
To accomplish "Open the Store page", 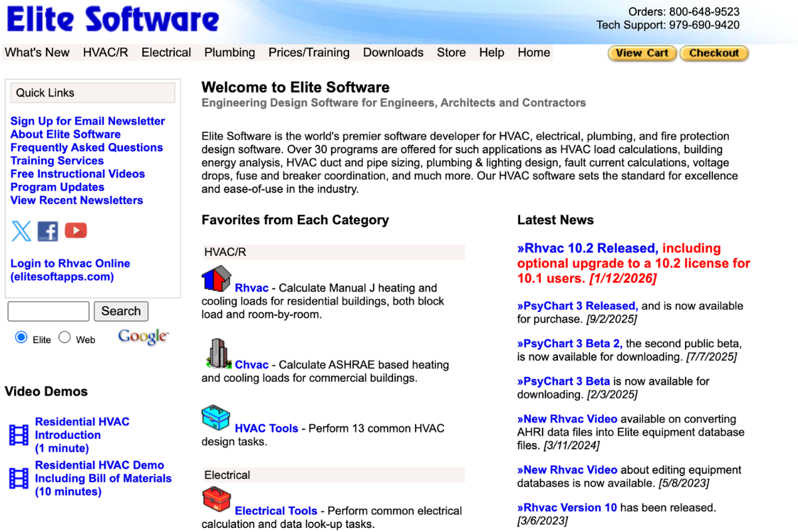I will pyautogui.click(x=451, y=52).
